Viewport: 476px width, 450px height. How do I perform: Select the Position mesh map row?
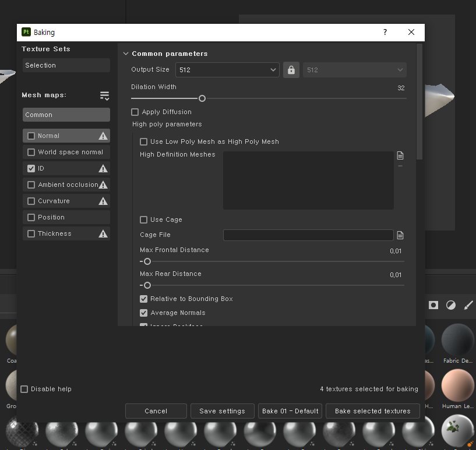[66, 217]
